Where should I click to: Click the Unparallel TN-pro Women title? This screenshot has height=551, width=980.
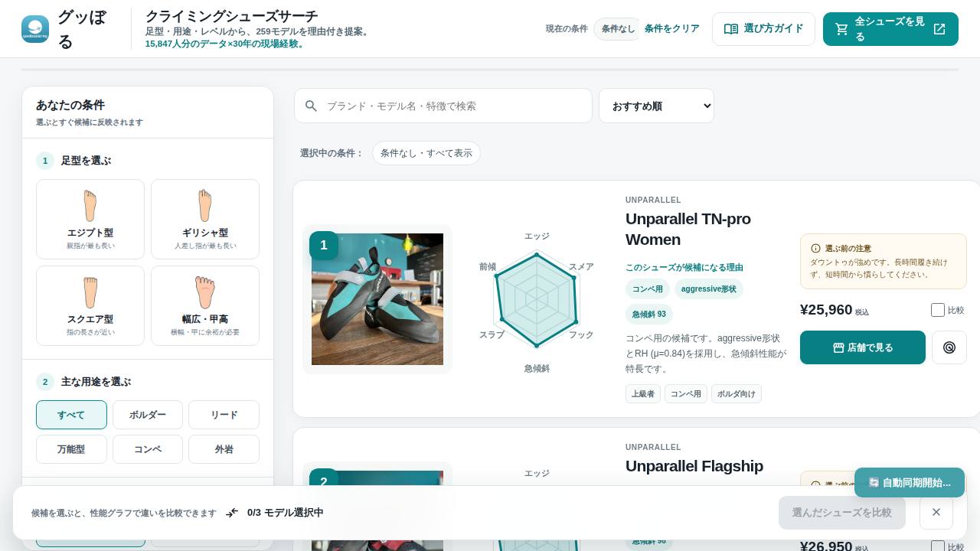[x=688, y=229]
